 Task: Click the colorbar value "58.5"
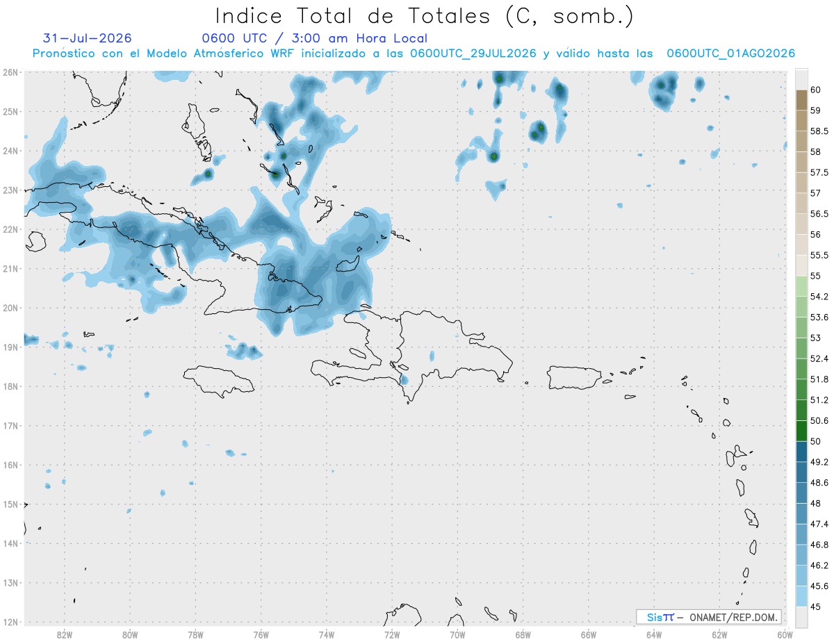(x=819, y=131)
